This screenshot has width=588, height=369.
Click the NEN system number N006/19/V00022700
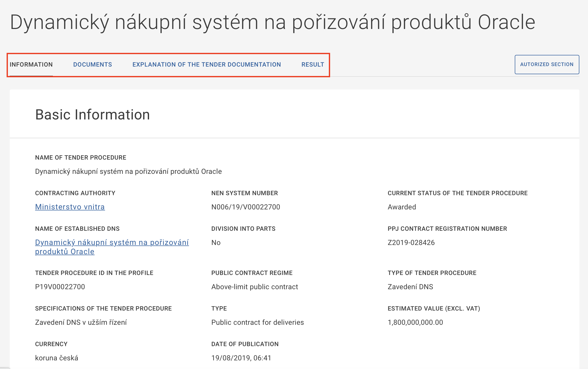point(246,207)
